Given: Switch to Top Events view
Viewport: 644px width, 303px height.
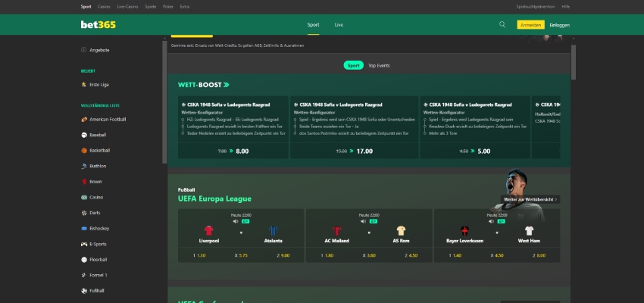Looking at the screenshot, I should tap(379, 65).
